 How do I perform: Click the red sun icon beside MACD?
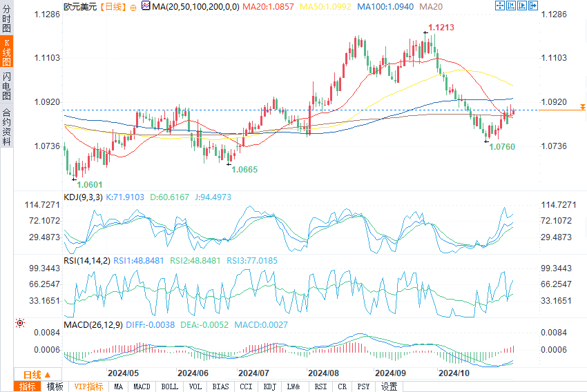pyautogui.click(x=20, y=323)
